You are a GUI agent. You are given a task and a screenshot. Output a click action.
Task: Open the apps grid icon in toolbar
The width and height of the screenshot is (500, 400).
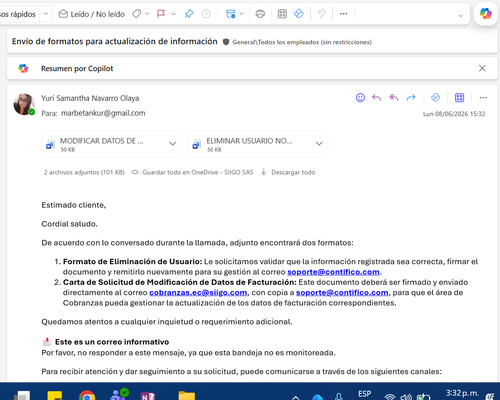pyautogui.click(x=282, y=14)
